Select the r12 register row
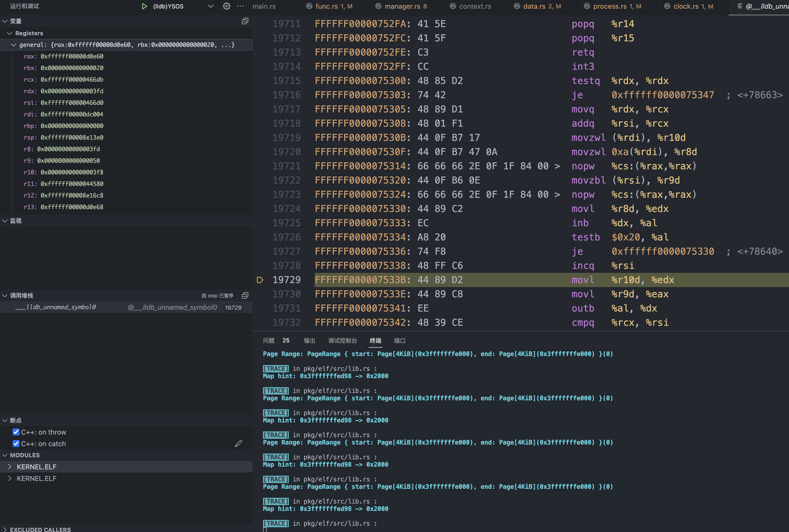 pyautogui.click(x=126, y=195)
